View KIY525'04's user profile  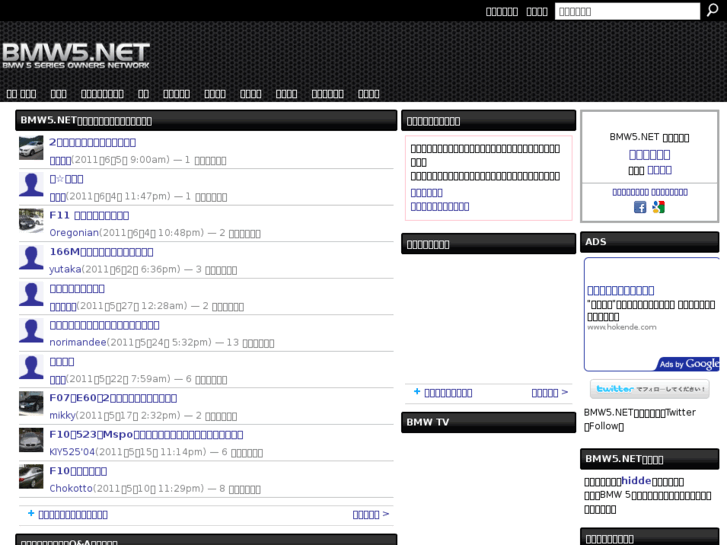[72, 452]
